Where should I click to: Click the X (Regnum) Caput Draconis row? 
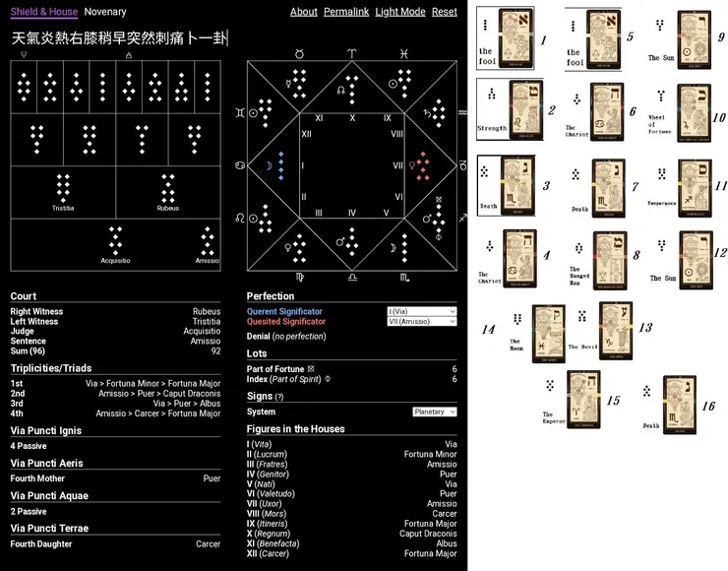pos(352,534)
